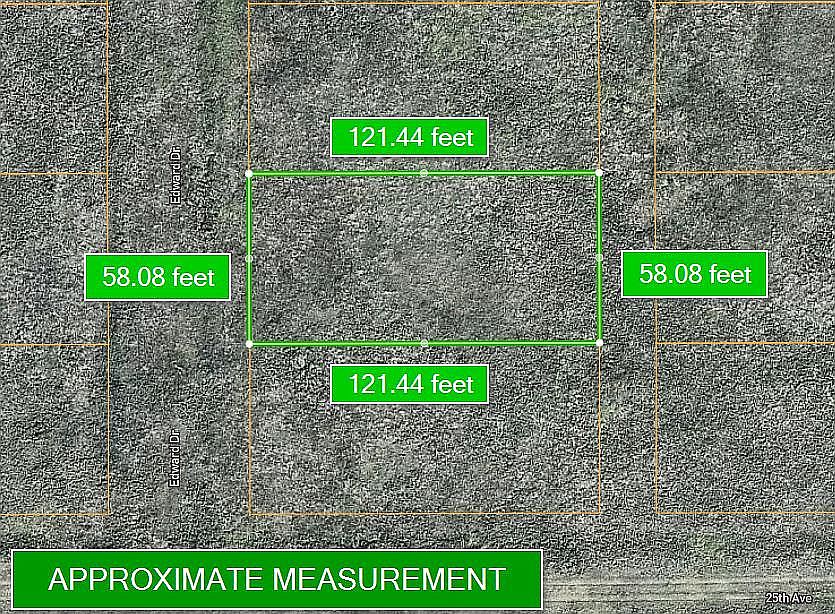This screenshot has width=835, height=614.
Task: Select the midpoint handle on the bottom edge
Action: (x=424, y=343)
